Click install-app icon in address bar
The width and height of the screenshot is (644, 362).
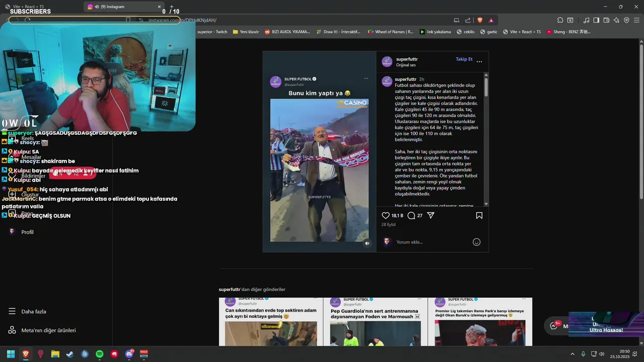point(456,20)
